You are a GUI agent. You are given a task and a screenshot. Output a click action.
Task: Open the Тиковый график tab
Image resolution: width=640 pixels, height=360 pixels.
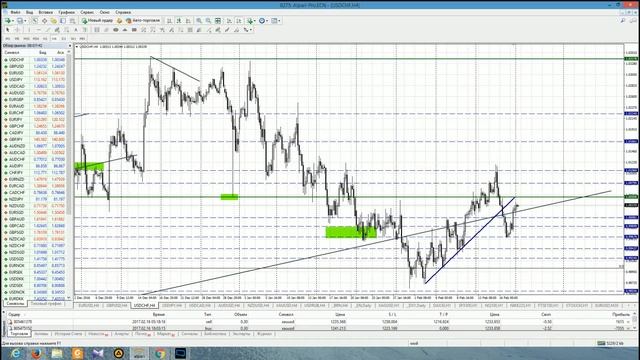46,304
